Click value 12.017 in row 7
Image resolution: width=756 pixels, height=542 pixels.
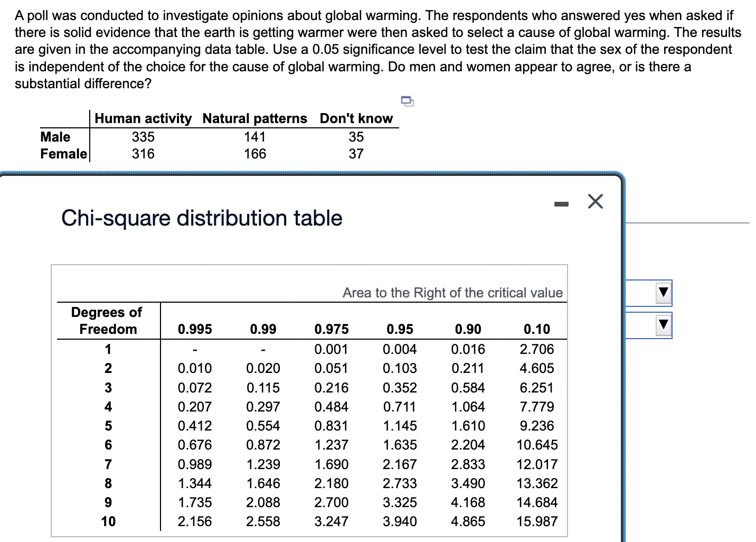pos(537,464)
